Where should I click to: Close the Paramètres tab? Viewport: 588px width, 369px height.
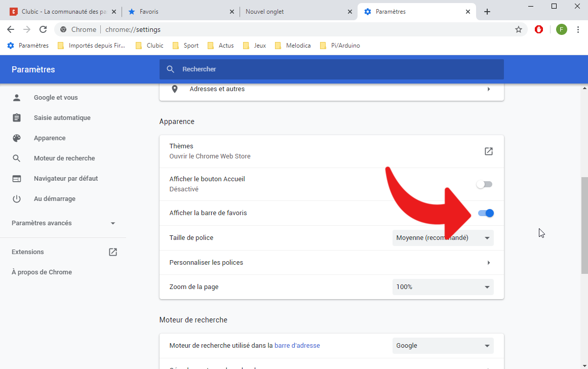(x=467, y=12)
